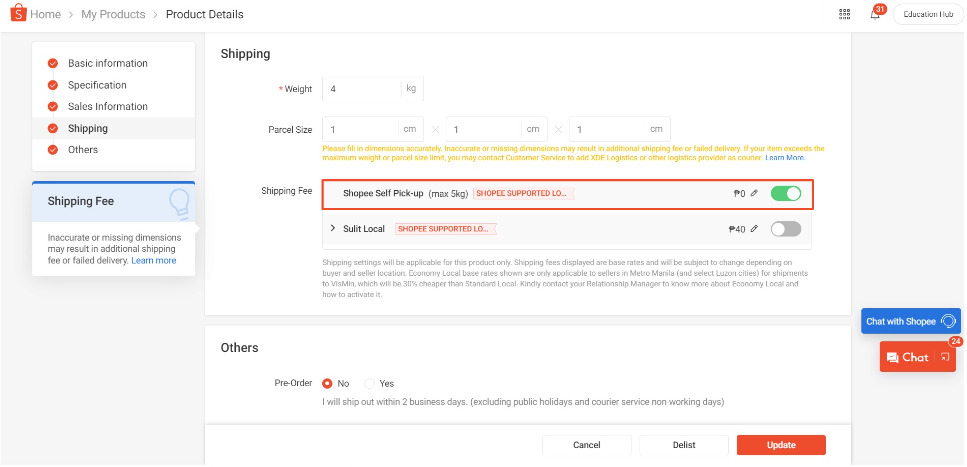The width and height of the screenshot is (967, 467).
Task: Click the Chat with Shopee headset icon
Action: 948,321
